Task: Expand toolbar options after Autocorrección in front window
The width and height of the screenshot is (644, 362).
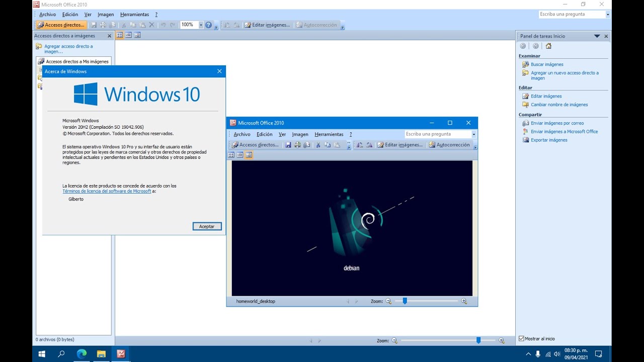Action: tap(475, 145)
